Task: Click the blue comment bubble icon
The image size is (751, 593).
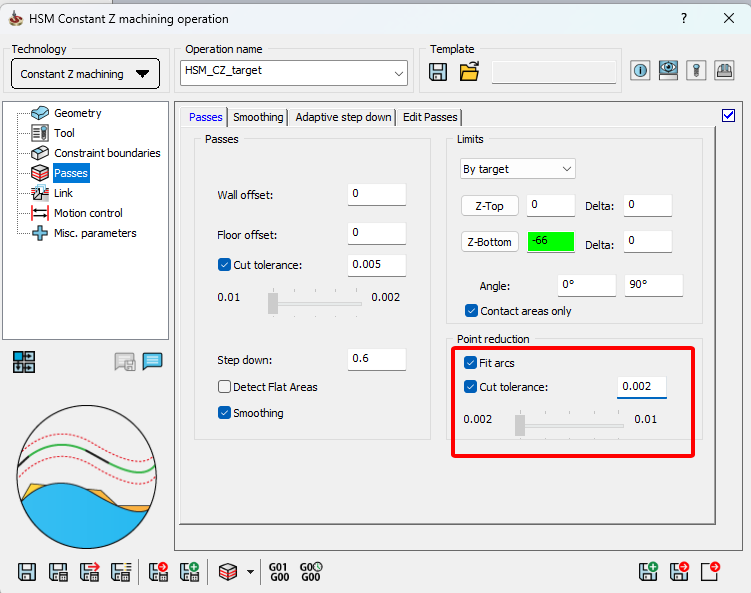Action: [152, 362]
